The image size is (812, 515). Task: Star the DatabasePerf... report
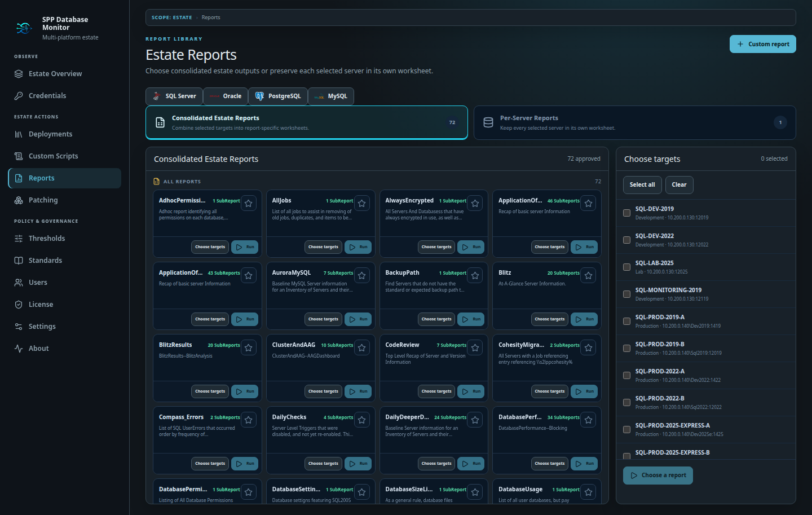(x=589, y=420)
